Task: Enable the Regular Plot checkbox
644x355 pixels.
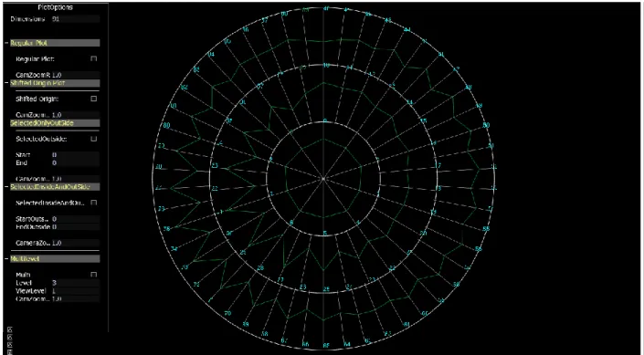Action: [x=94, y=58]
